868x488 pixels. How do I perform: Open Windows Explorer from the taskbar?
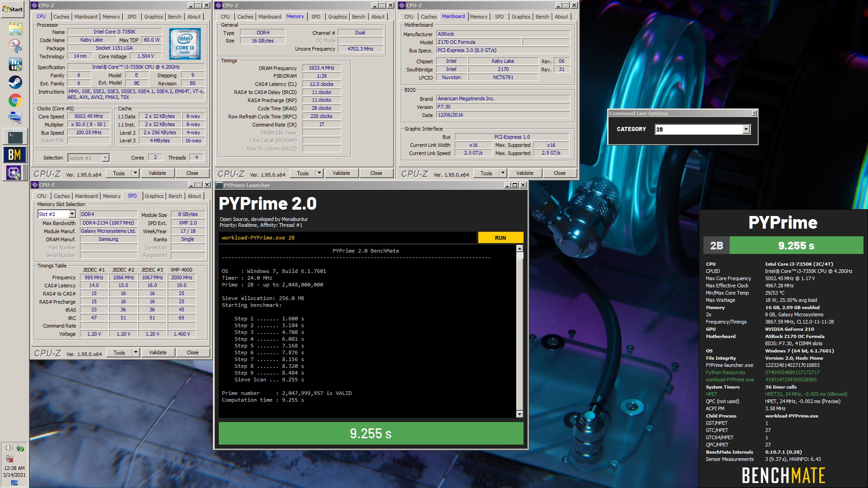(15, 29)
